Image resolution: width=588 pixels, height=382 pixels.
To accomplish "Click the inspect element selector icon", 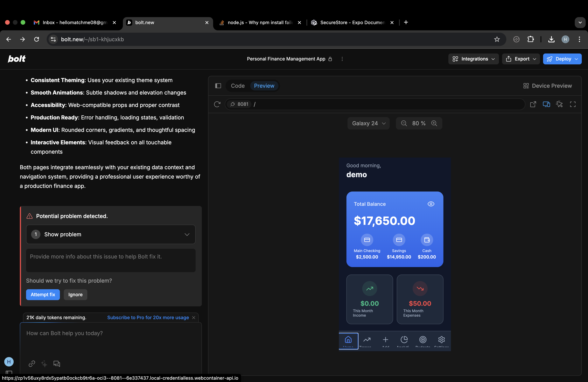I will pyautogui.click(x=559, y=104).
